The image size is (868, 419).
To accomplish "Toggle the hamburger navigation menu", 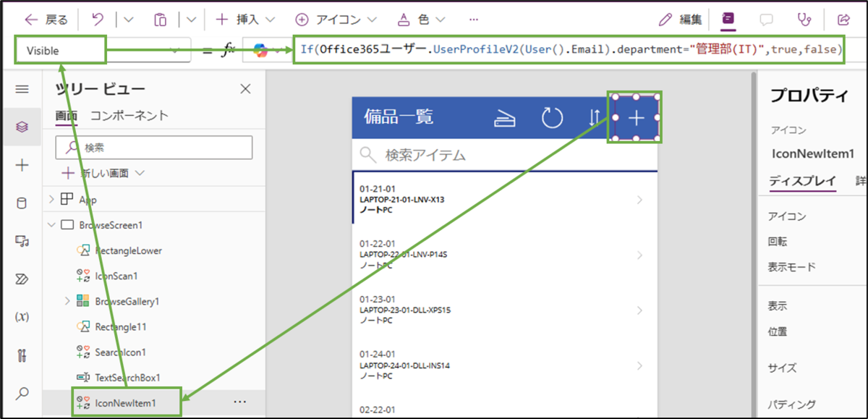I will click(22, 89).
